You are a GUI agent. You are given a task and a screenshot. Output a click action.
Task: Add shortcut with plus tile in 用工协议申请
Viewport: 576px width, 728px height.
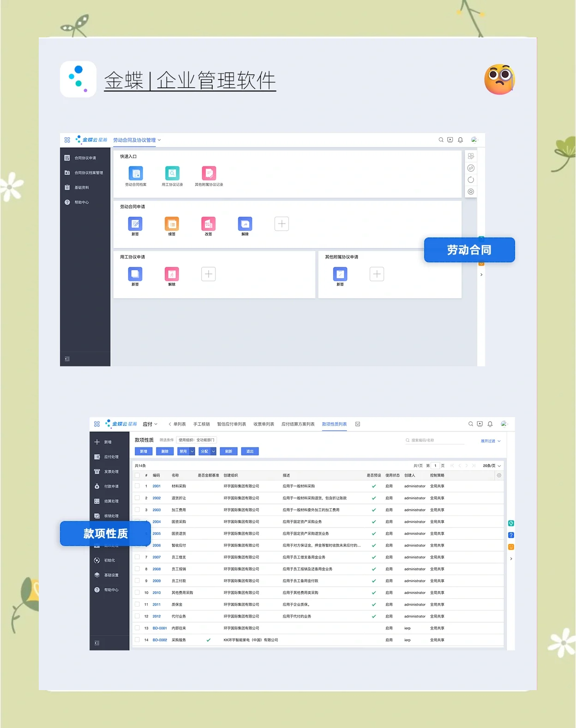pos(209,274)
